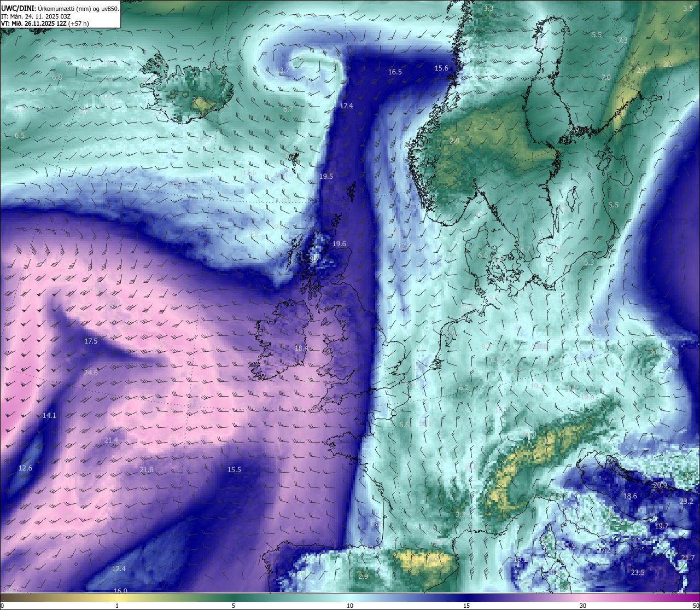
Task: Click the colour scale tick label "30"
Action: tap(583, 606)
